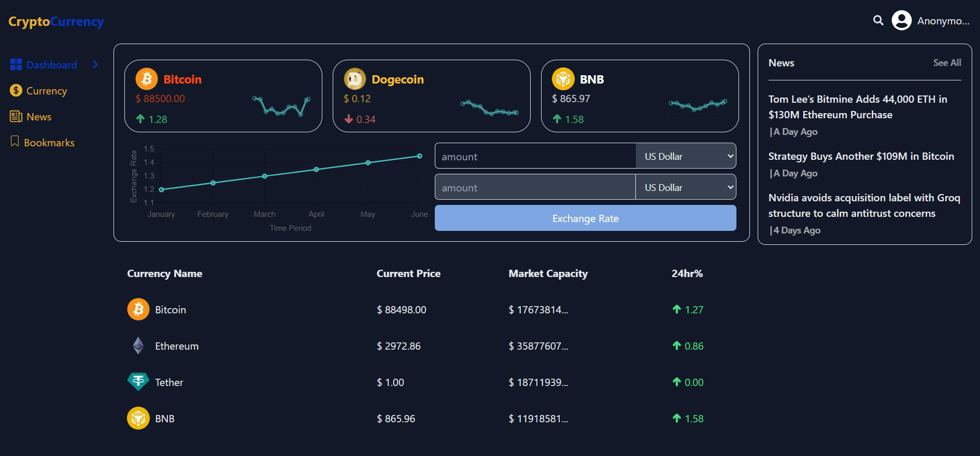Click the $ 865.96 BNB price cell

tap(396, 419)
